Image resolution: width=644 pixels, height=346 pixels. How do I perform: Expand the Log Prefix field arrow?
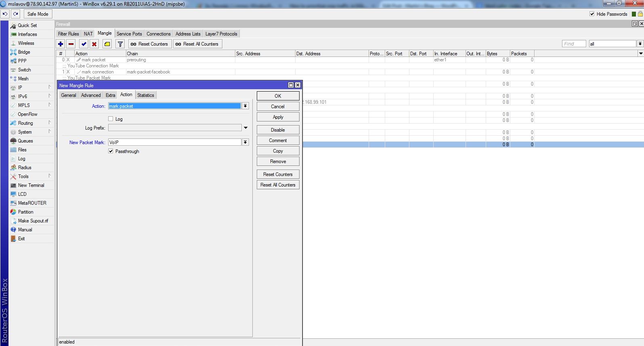[245, 128]
